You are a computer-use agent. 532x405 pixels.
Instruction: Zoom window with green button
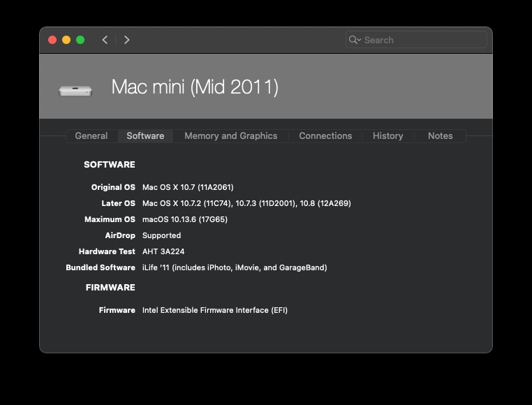pyautogui.click(x=80, y=40)
